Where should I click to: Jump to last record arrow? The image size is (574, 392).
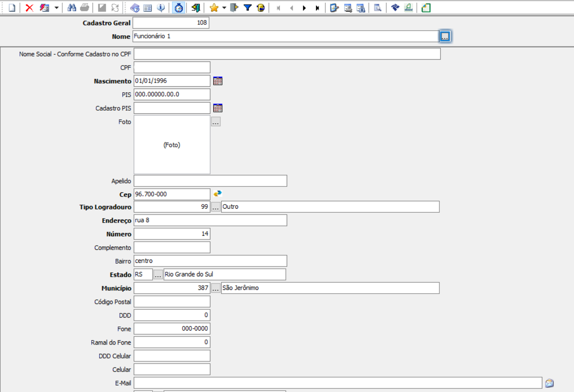(317, 8)
